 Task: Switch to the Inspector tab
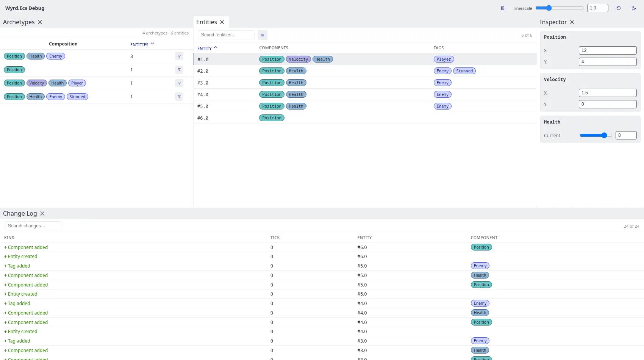coord(553,22)
